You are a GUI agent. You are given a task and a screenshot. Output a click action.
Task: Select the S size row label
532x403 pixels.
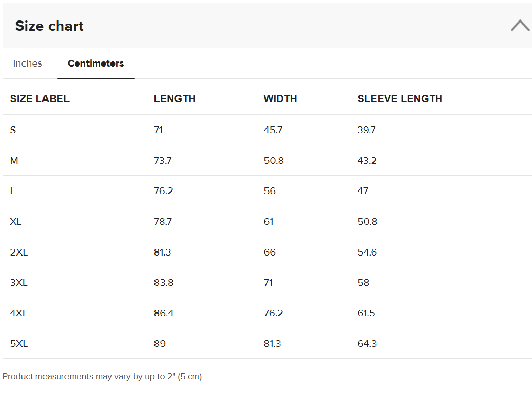click(x=13, y=130)
